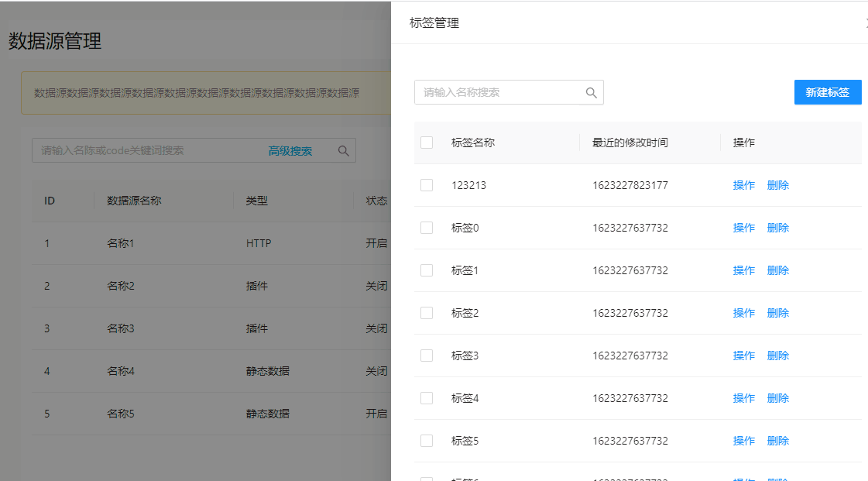Check the checkbox next to 标签5
Screen dimensions: 868x481
(x=427, y=440)
